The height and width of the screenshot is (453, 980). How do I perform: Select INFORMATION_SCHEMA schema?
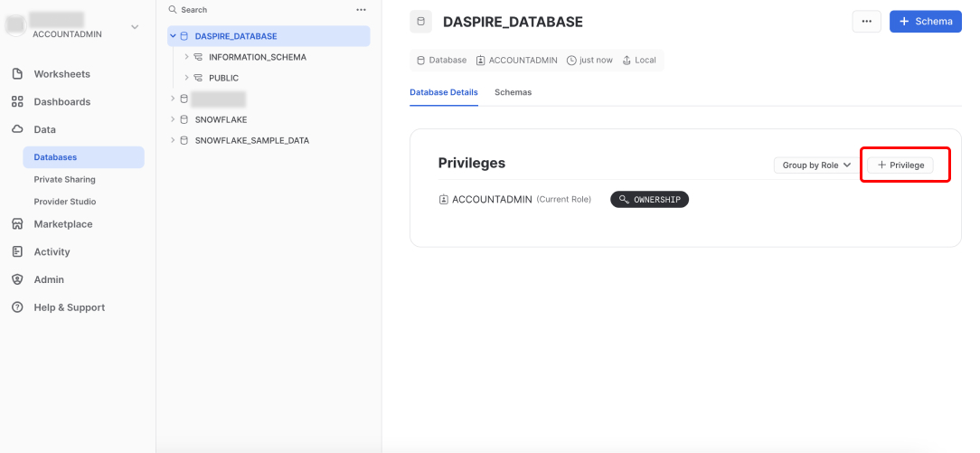[x=258, y=57]
